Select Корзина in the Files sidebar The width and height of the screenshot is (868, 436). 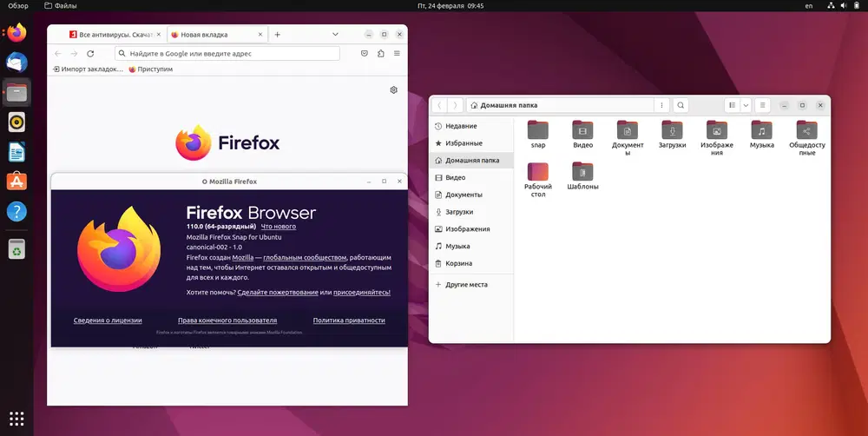[471, 263]
